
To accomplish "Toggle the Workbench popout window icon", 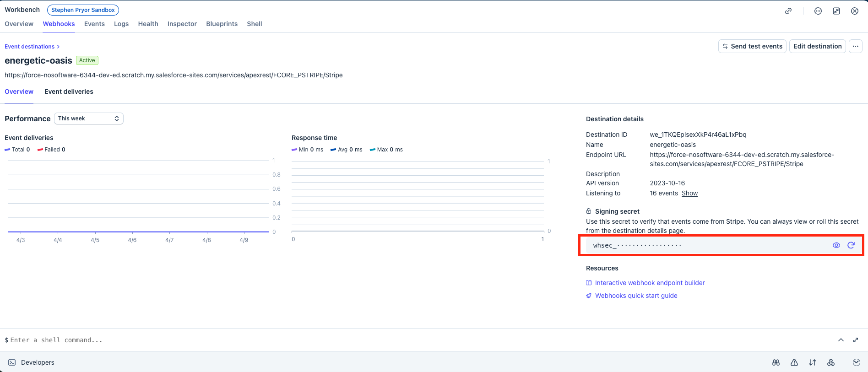I will click(x=836, y=11).
